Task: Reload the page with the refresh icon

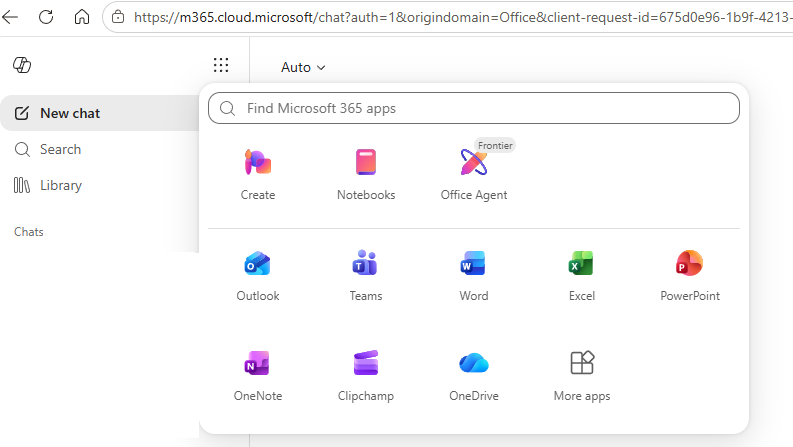Action: click(46, 17)
